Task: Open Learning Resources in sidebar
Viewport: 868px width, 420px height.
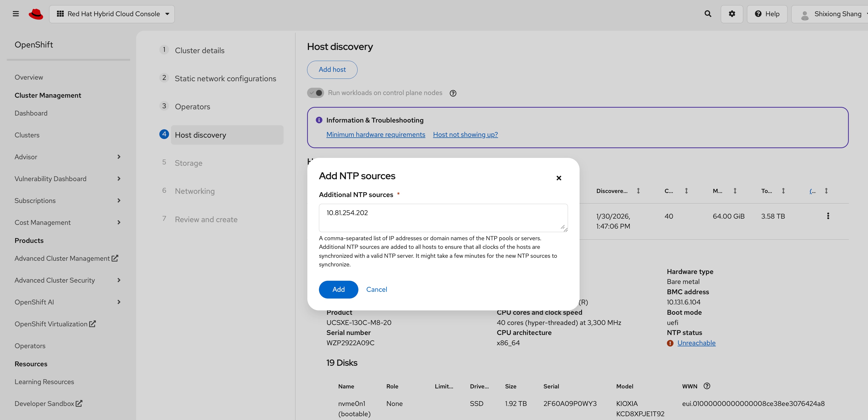Action: pos(44,382)
